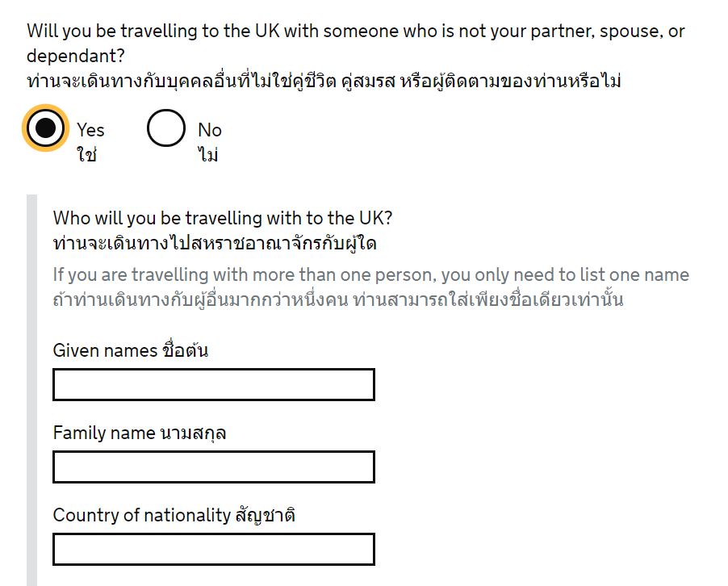The width and height of the screenshot is (728, 586).
Task: Click the grey hint "If you are travelling with more"
Action: point(371,275)
